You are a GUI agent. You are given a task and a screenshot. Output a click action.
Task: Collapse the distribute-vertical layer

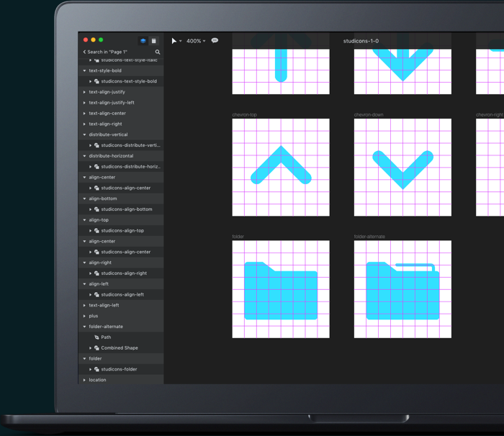tap(84, 135)
